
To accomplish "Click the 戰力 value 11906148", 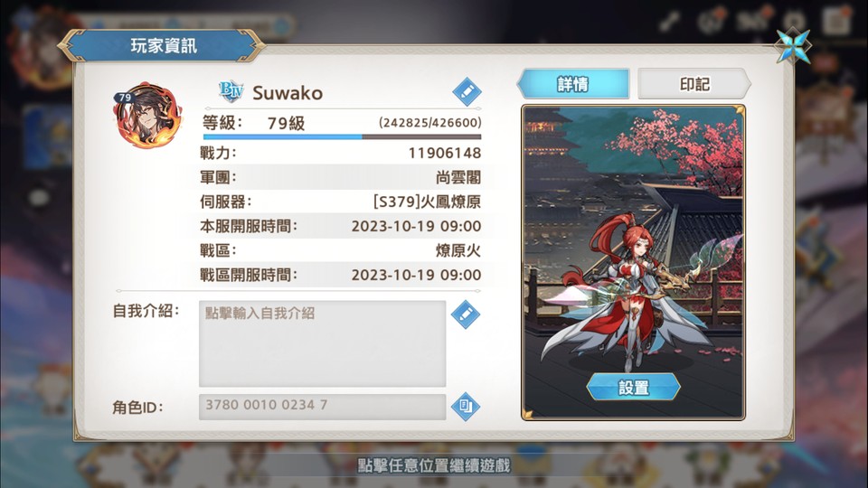I will coord(445,154).
